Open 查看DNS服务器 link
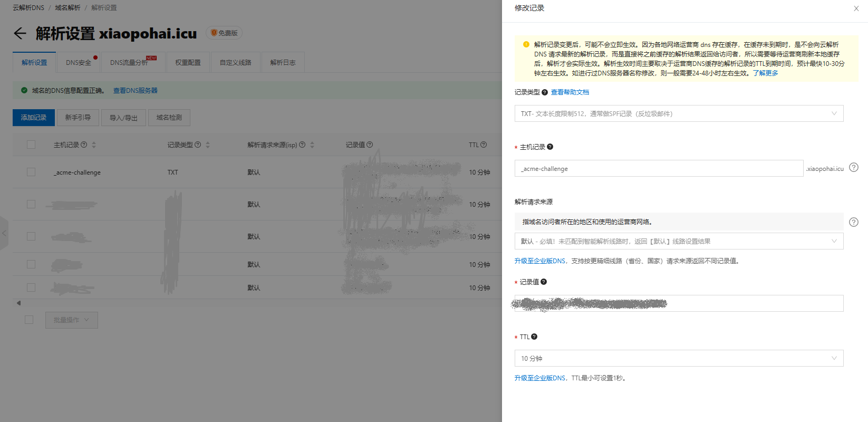Image resolution: width=868 pixels, height=422 pixels. pos(136,91)
